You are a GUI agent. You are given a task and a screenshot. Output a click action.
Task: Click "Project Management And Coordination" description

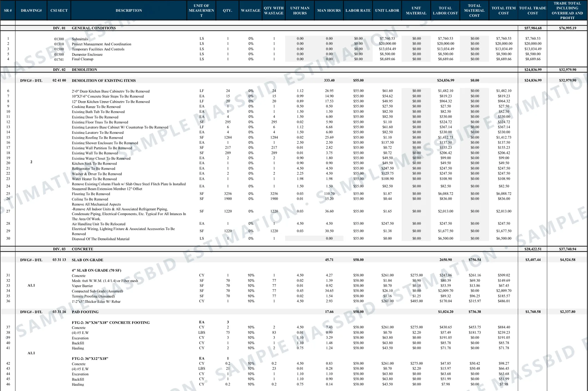click(x=101, y=44)
